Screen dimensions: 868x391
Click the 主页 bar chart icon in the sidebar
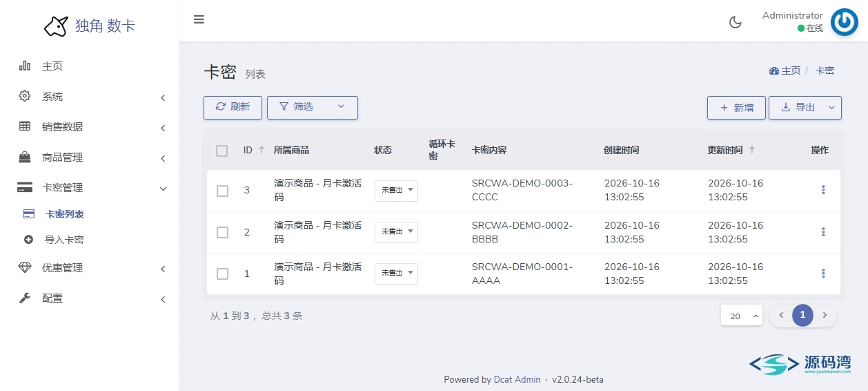pyautogui.click(x=25, y=66)
